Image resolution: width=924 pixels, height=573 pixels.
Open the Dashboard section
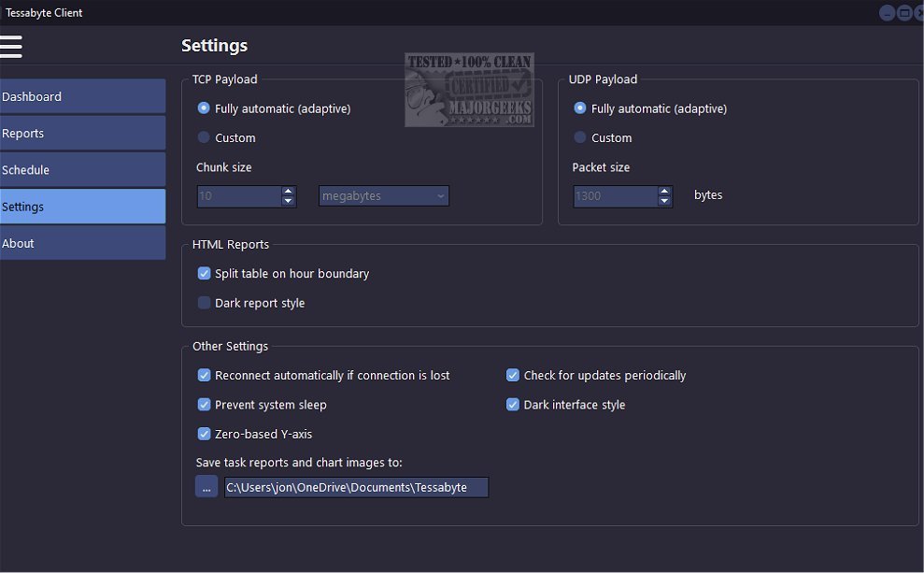(x=56, y=96)
